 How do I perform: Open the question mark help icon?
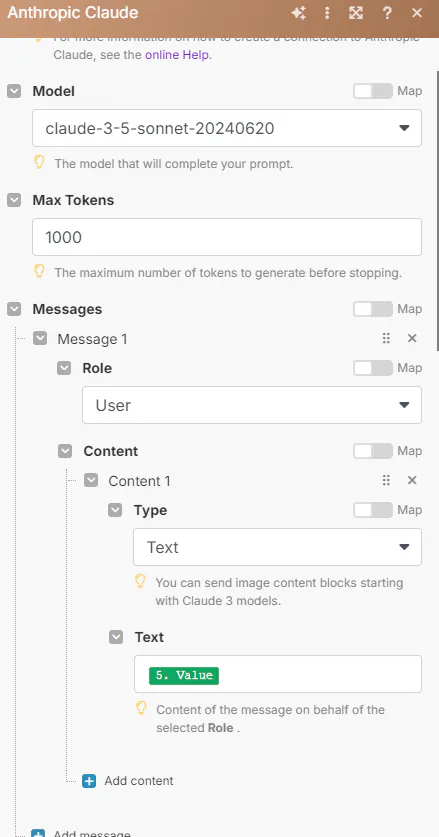click(387, 13)
